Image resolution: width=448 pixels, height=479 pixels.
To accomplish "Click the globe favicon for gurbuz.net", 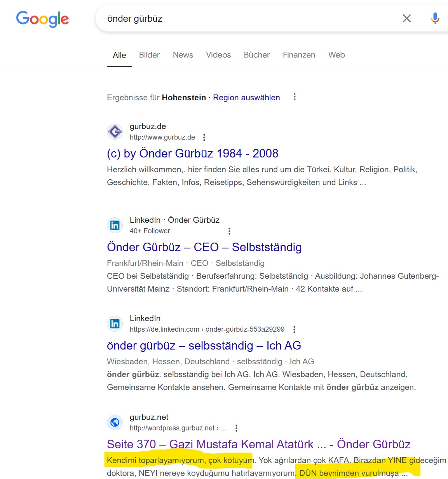I will tap(115, 422).
